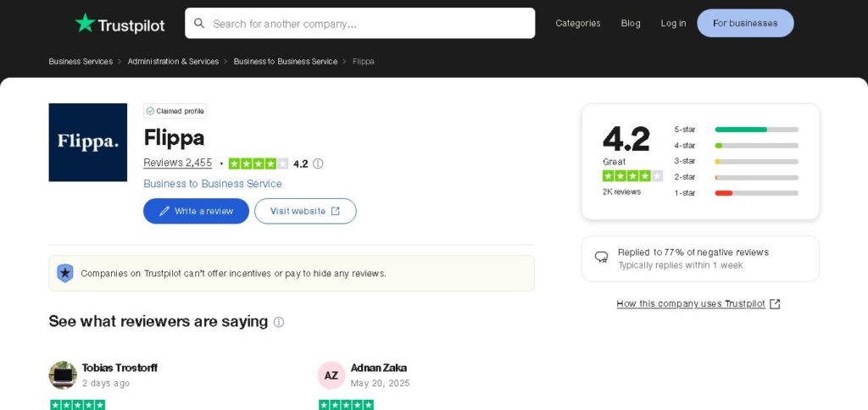Screen dimensions: 868x410
Task: Click the shield star icon in notice banner
Action: click(65, 273)
